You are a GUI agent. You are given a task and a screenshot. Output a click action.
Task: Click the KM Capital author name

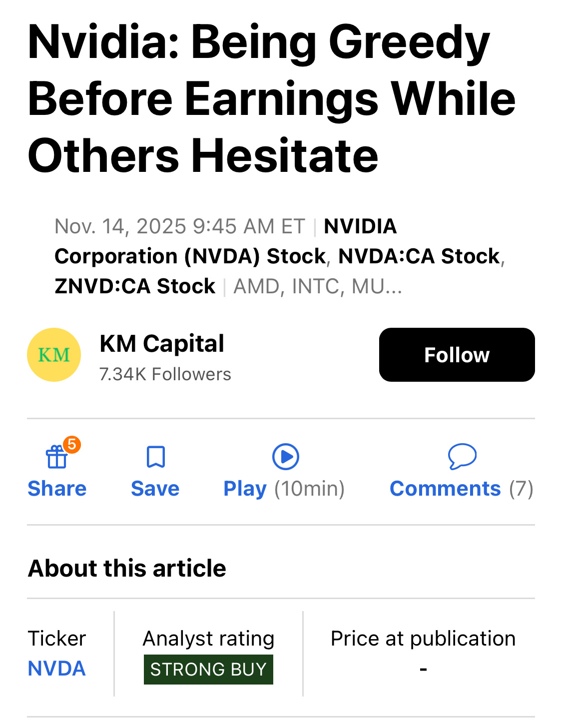point(161,343)
